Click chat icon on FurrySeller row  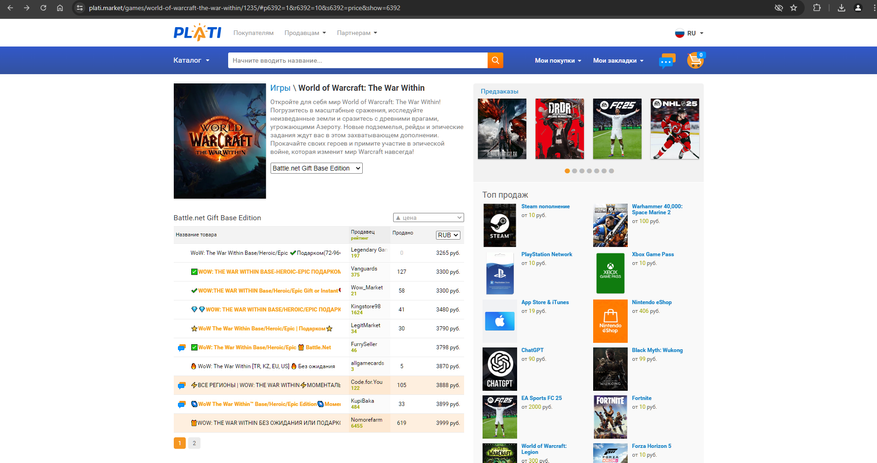182,348
